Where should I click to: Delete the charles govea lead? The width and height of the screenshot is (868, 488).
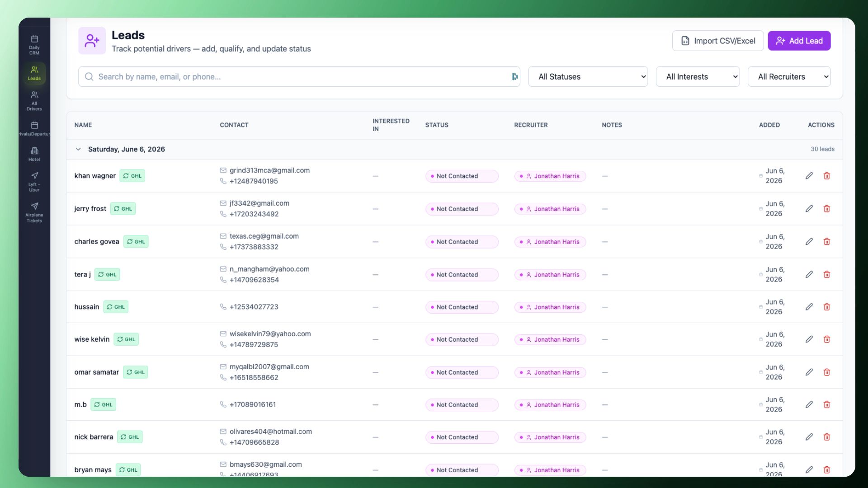827,242
